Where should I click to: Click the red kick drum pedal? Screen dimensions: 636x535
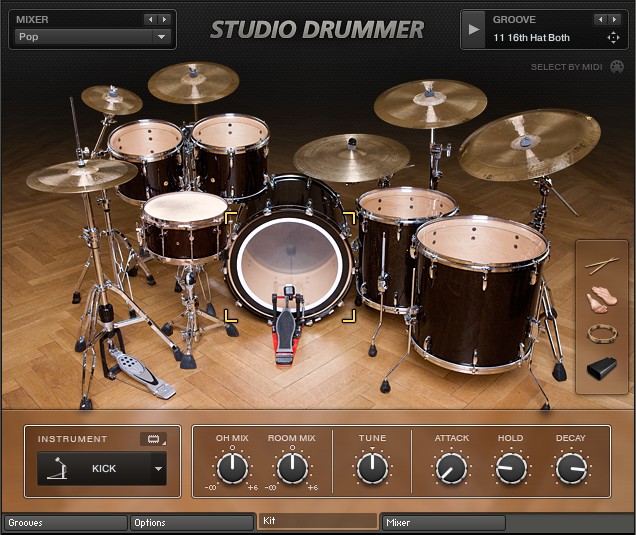point(287,327)
